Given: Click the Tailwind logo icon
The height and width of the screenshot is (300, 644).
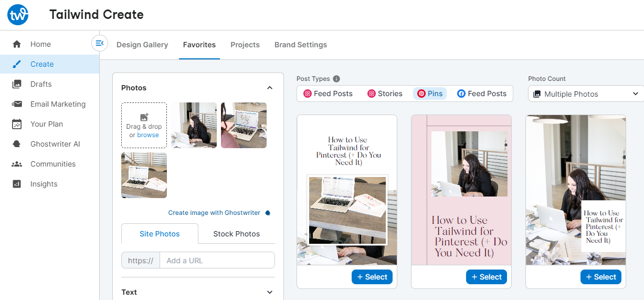Looking at the screenshot, I should (x=18, y=15).
